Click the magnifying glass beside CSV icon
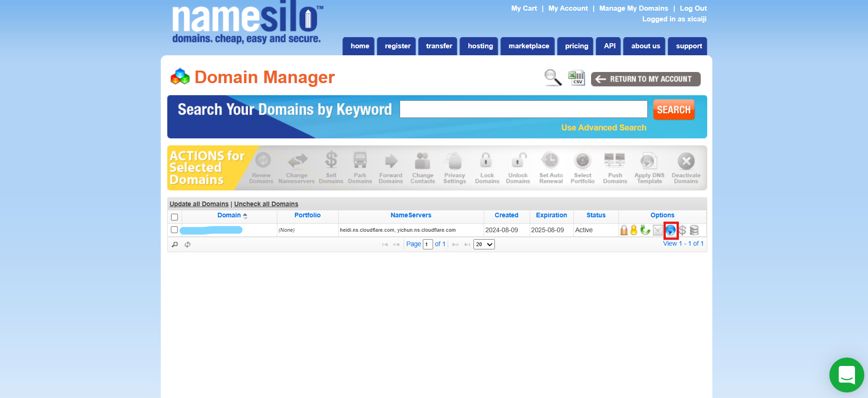Screen dimensions: 868x398 click(x=552, y=78)
